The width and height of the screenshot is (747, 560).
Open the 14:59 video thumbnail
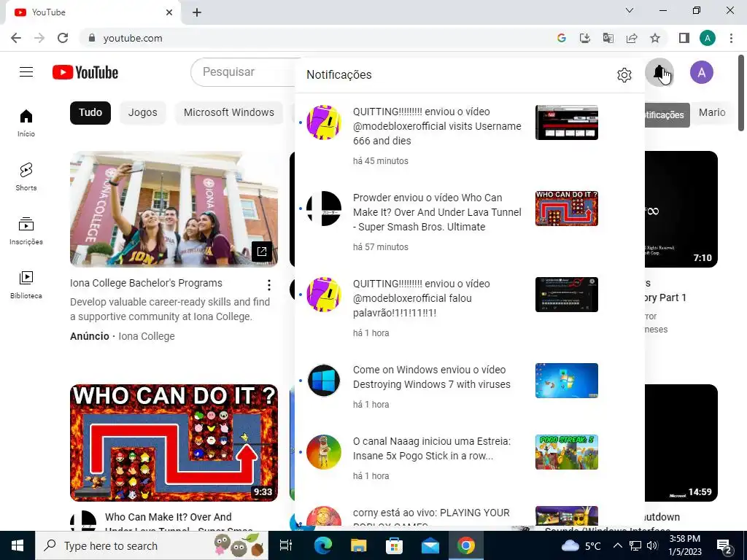681,443
